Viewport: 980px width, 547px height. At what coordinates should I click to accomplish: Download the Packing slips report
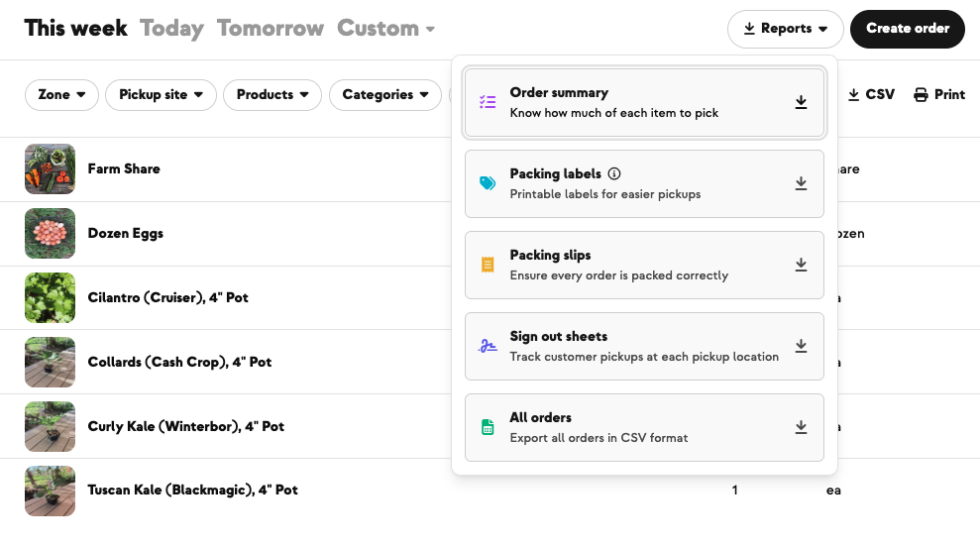pos(801,265)
